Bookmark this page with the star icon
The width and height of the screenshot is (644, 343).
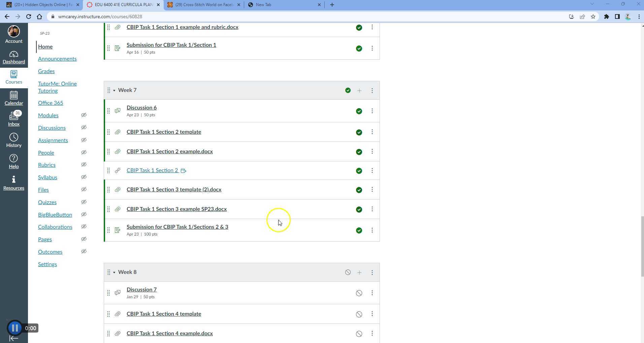(593, 17)
